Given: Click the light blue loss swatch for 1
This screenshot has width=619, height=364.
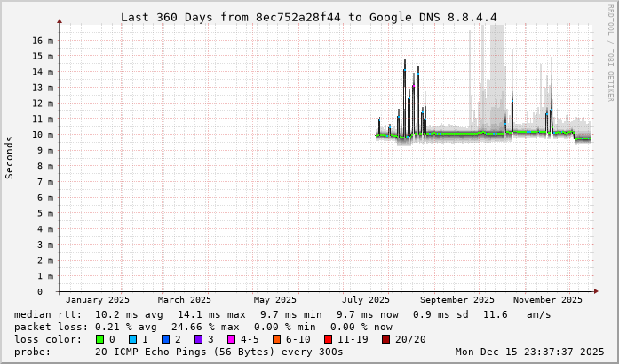Looking at the screenshot, I should 132,339.
